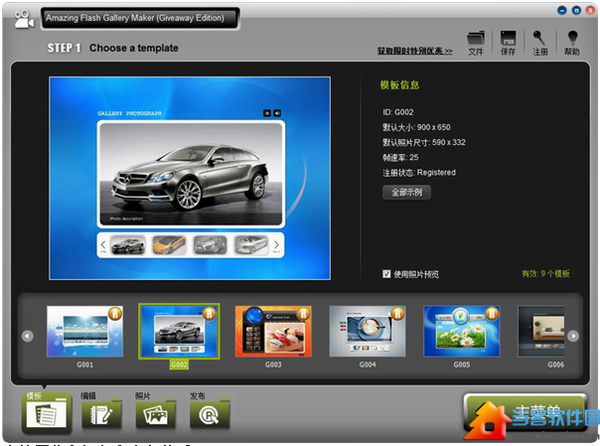The height and width of the screenshot is (446, 600).
Task: Switch to the 照片 (Photo) step tab
Action: pos(155,411)
